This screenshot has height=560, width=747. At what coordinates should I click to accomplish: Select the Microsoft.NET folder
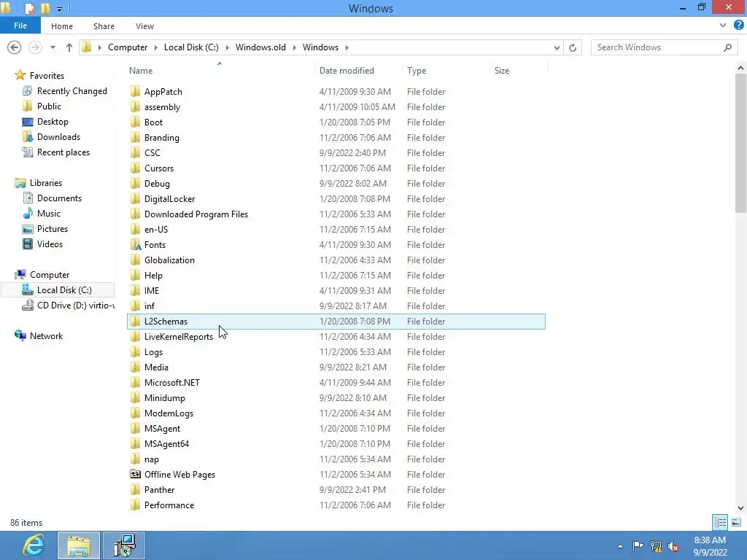pyautogui.click(x=172, y=382)
